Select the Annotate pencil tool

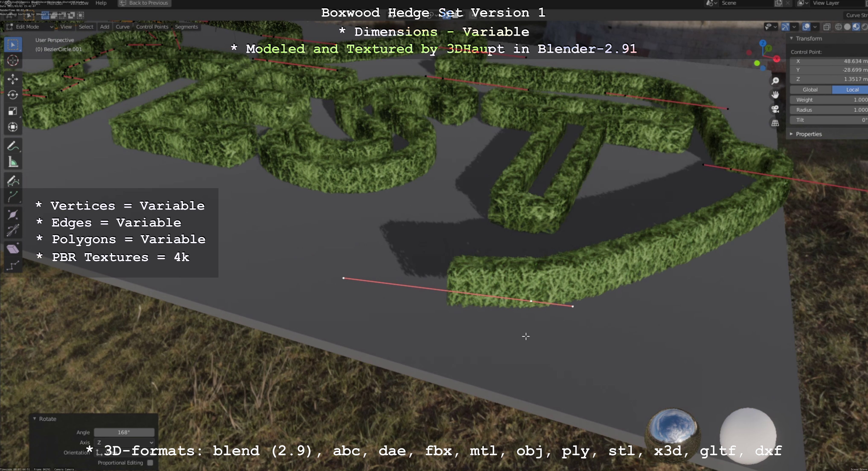click(13, 146)
